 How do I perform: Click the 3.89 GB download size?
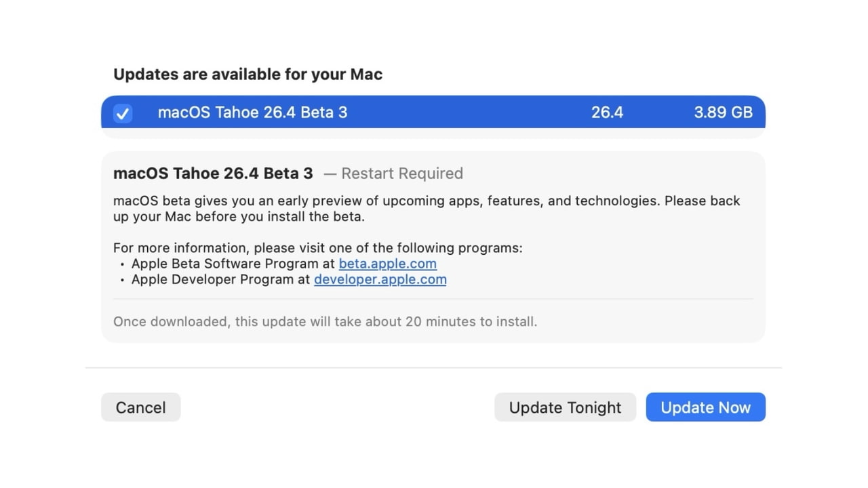[x=723, y=113]
